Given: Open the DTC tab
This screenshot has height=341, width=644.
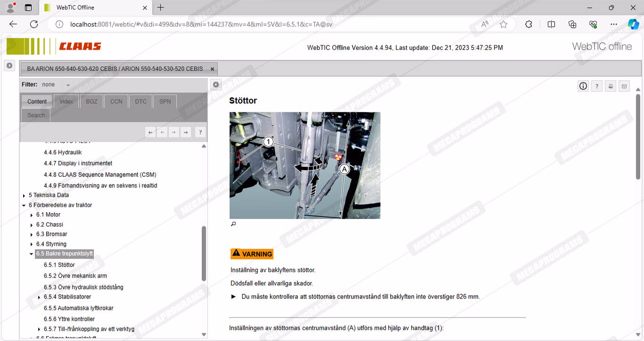Looking at the screenshot, I should pos(140,101).
